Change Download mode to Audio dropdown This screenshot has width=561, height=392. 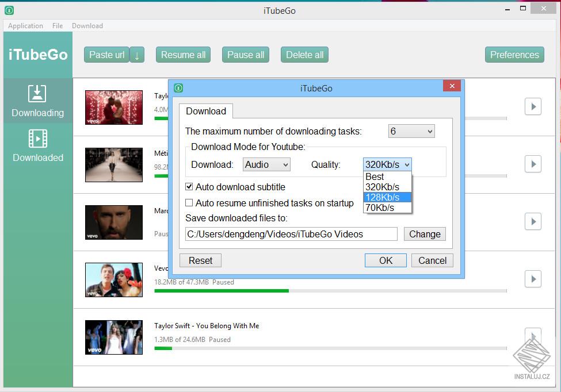[x=266, y=164]
